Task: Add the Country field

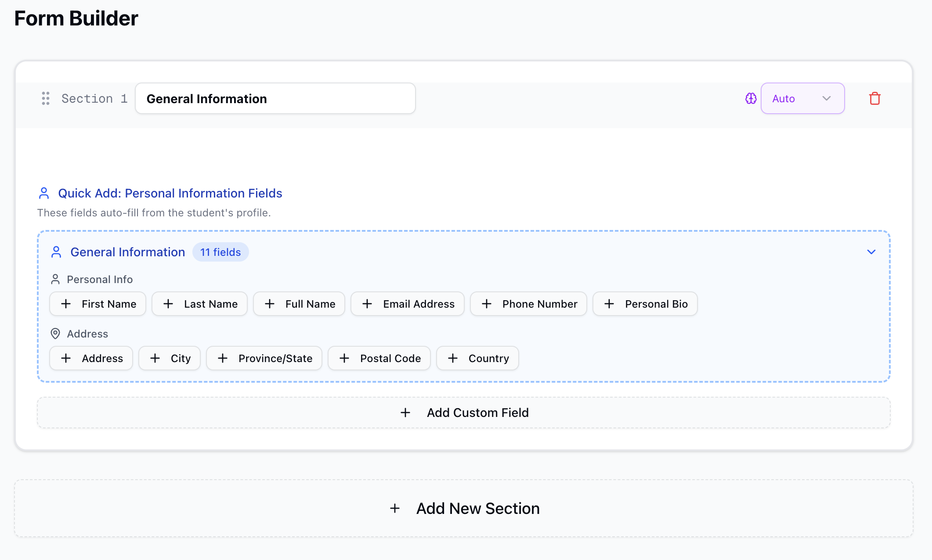Action: click(x=477, y=358)
